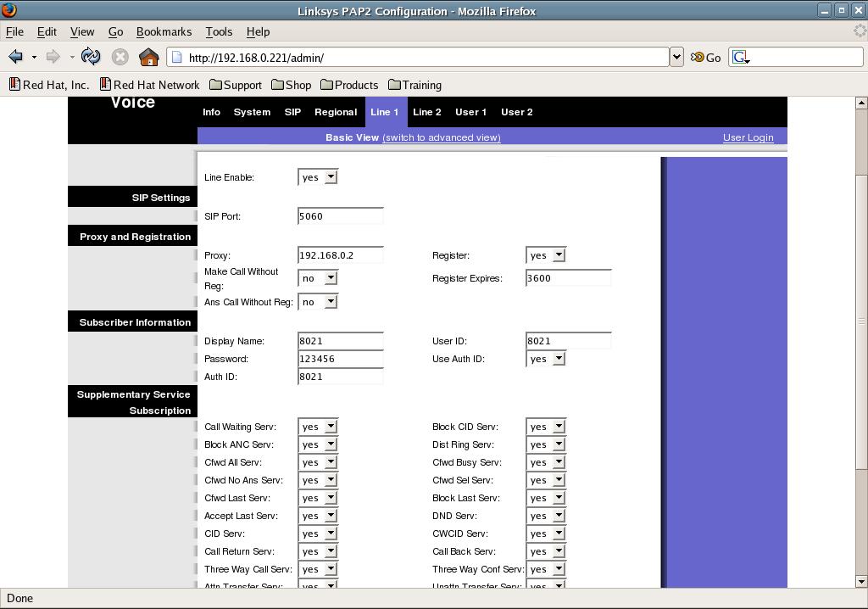Open the Call Waiting Serv dropdown

coord(318,427)
